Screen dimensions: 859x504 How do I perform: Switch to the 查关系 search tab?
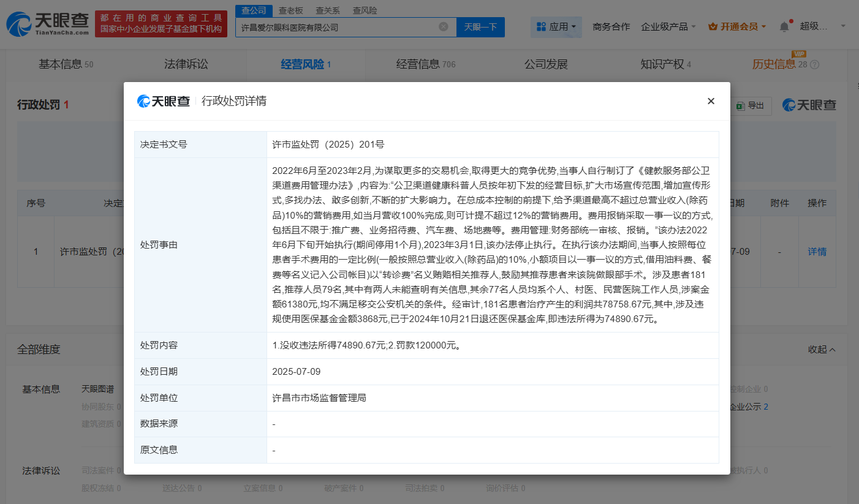point(328,10)
